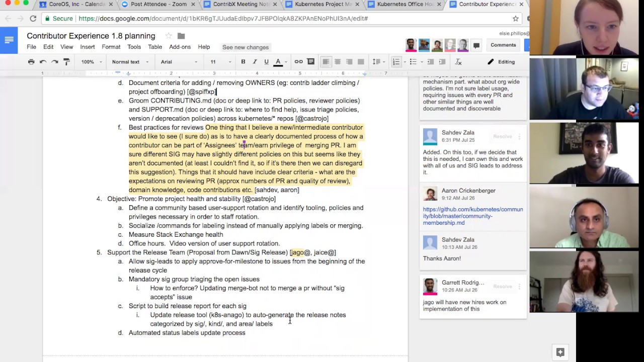This screenshot has width=644, height=362.
Task: Open the community-membership.md GitHub link
Action: [x=473, y=216]
